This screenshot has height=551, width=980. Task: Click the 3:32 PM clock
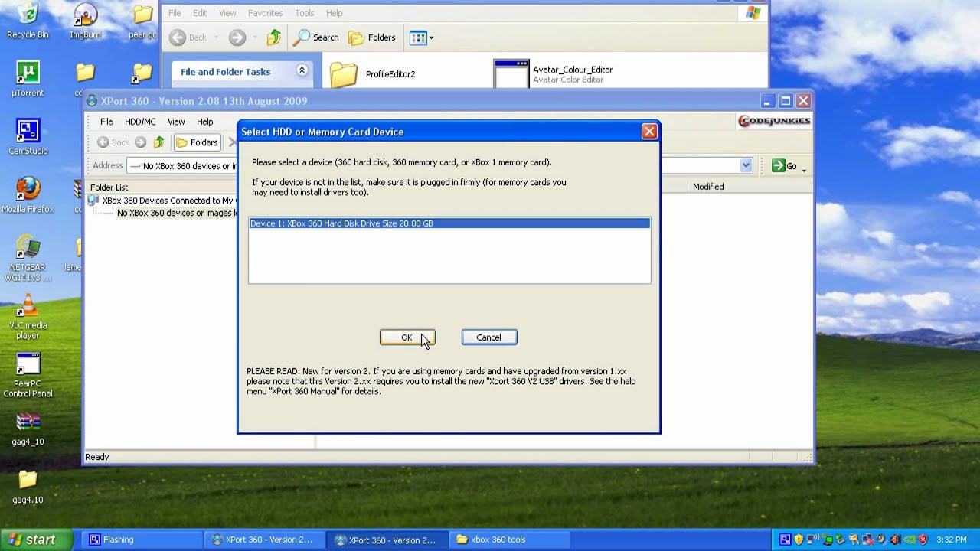coord(952,540)
